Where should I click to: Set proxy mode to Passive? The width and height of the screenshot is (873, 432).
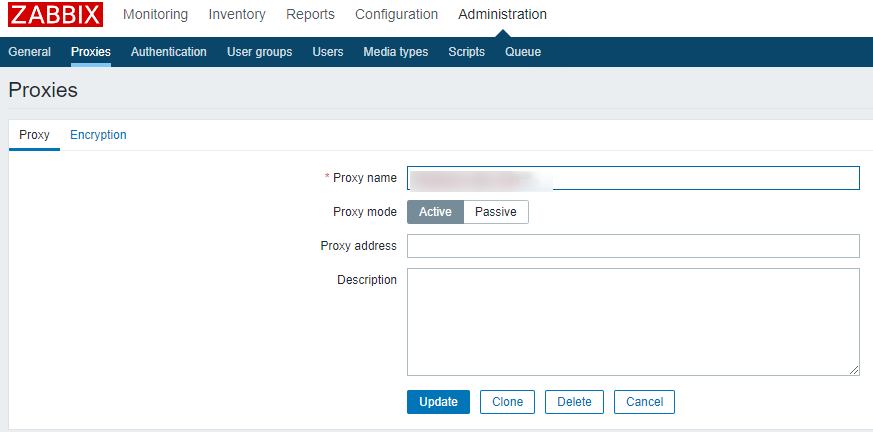[496, 212]
